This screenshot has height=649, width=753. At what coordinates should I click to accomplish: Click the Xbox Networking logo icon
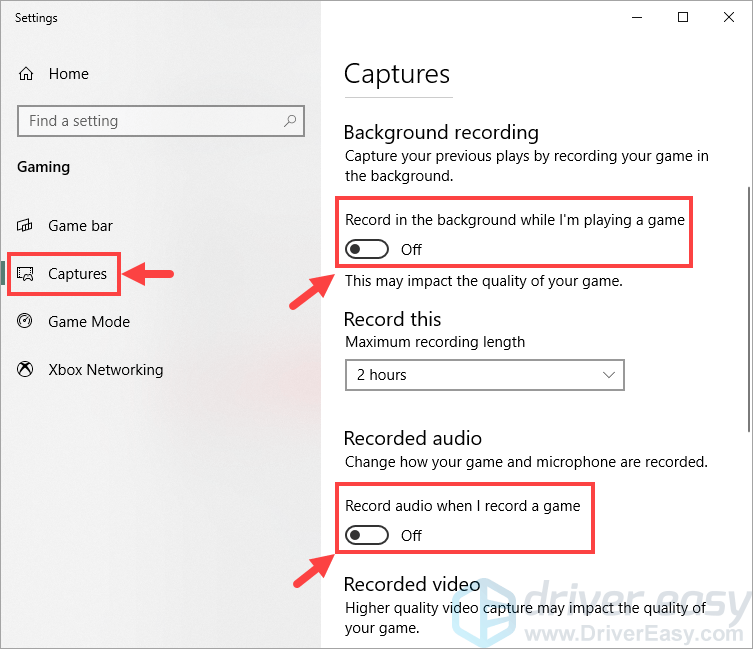25,369
